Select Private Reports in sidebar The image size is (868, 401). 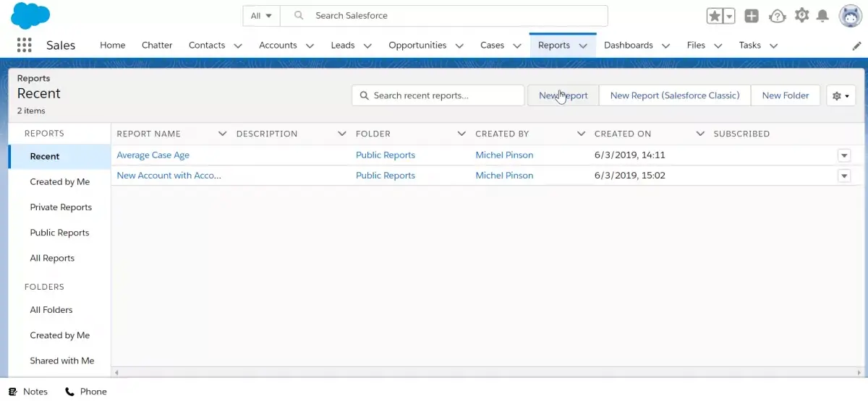[x=59, y=207]
